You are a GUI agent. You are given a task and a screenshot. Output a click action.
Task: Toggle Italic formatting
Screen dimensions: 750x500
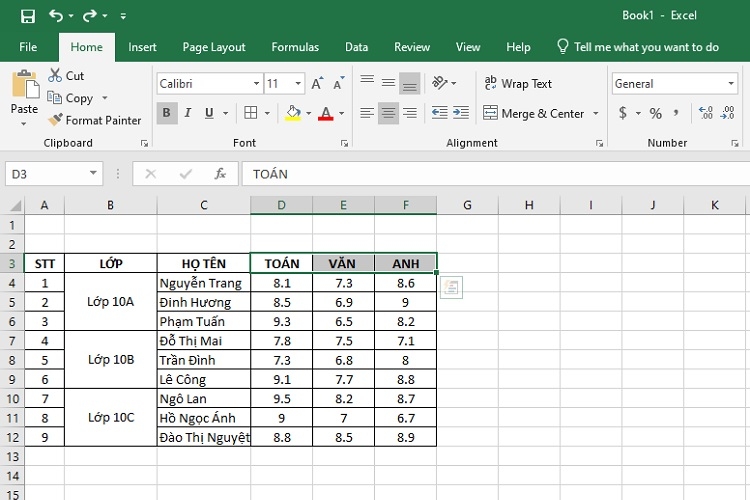pos(188,113)
